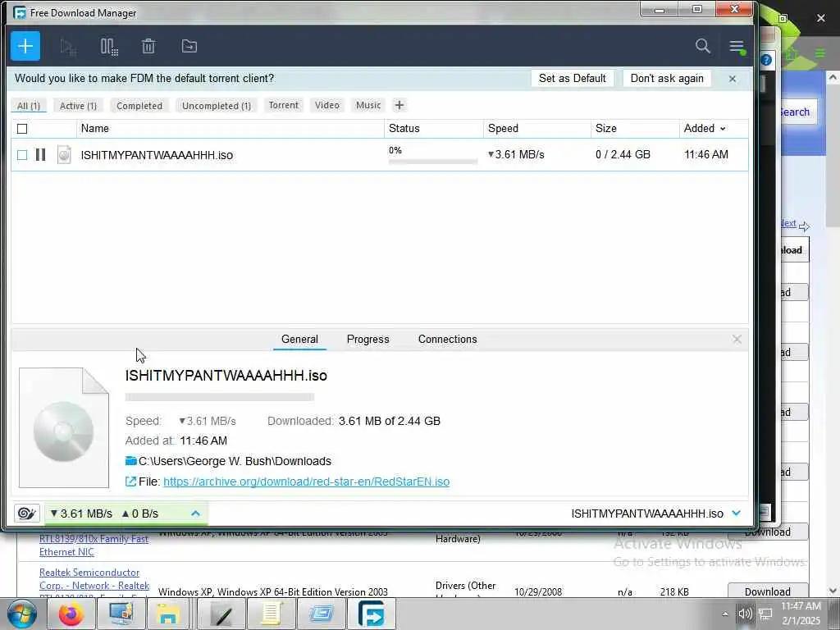Tick the checkbox for ISHITMYPANTWAAAAHHH.iso row

coord(22,155)
